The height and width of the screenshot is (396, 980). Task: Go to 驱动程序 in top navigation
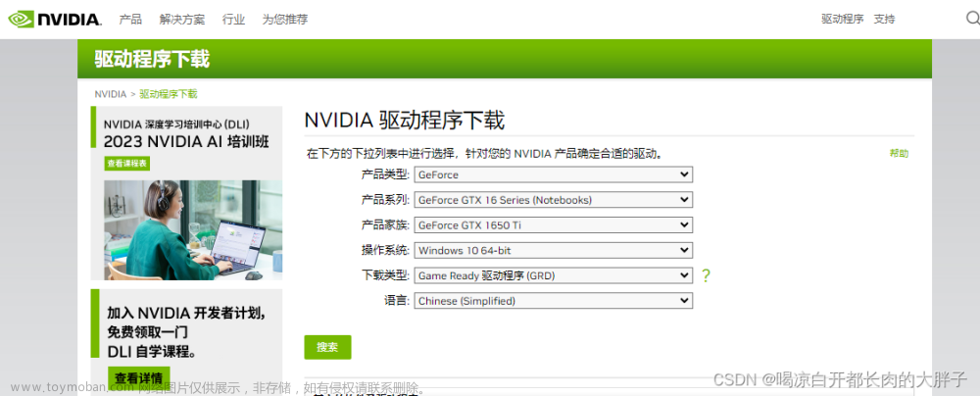843,20
